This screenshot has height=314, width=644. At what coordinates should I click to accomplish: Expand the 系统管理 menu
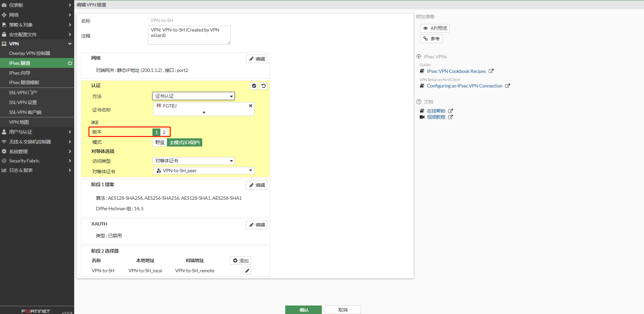coord(37,152)
